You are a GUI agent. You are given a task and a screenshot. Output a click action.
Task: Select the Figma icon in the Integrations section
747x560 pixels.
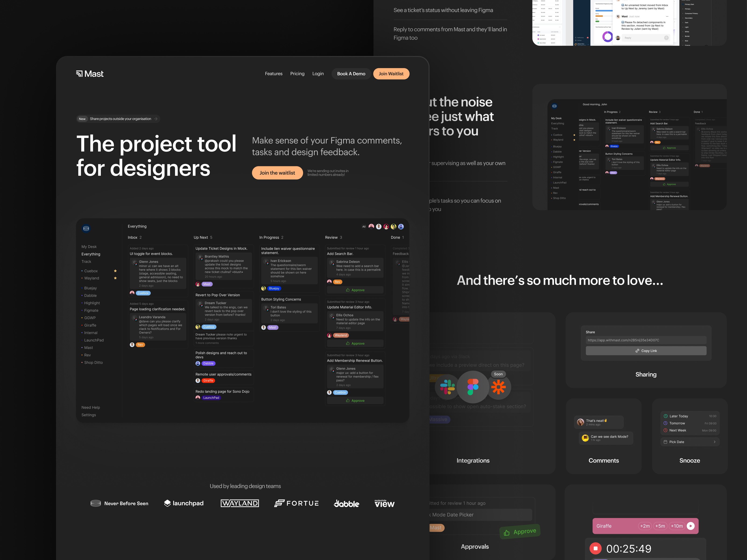pos(473,387)
